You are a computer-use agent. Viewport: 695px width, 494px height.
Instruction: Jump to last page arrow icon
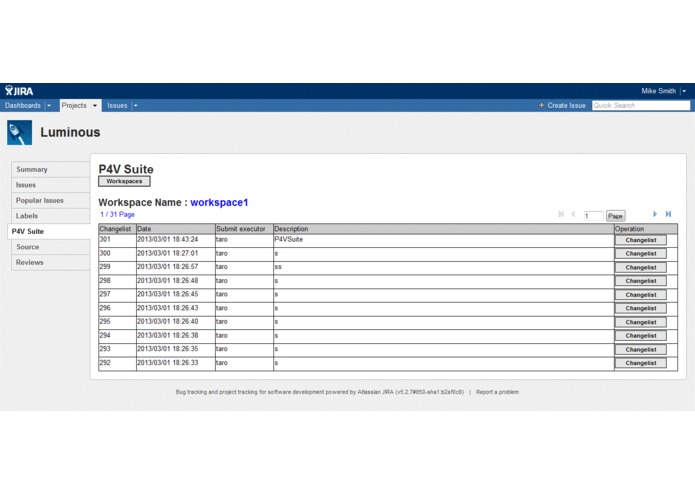tap(668, 214)
